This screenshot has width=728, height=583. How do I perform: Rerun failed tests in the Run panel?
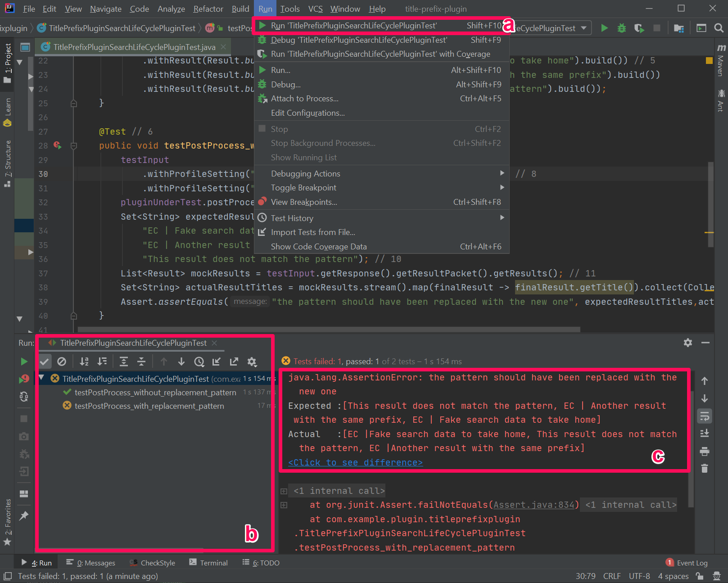pos(23,379)
